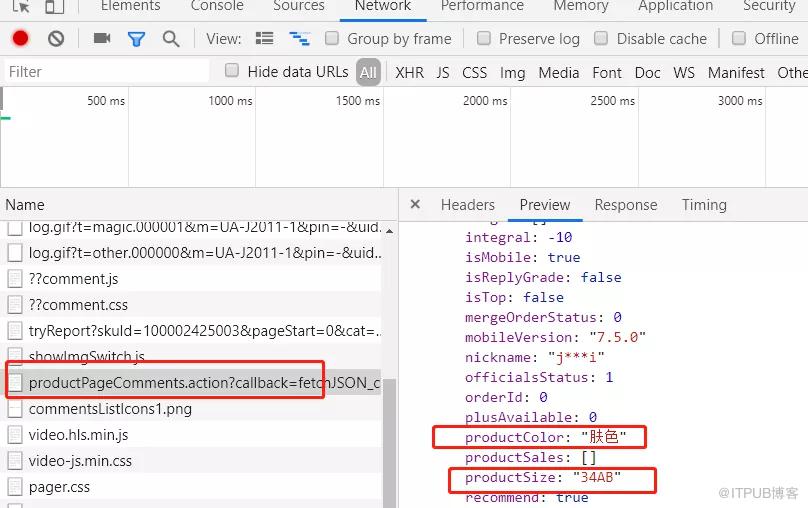Viewport: 808px width, 508px height.
Task: Enable Group by frame checkbox
Action: click(332, 38)
